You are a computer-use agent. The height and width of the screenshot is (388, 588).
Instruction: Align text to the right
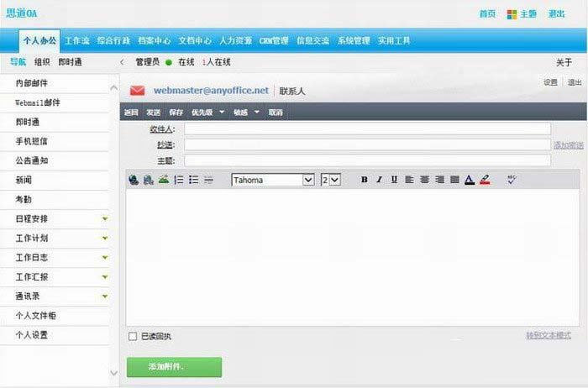pyautogui.click(x=439, y=180)
